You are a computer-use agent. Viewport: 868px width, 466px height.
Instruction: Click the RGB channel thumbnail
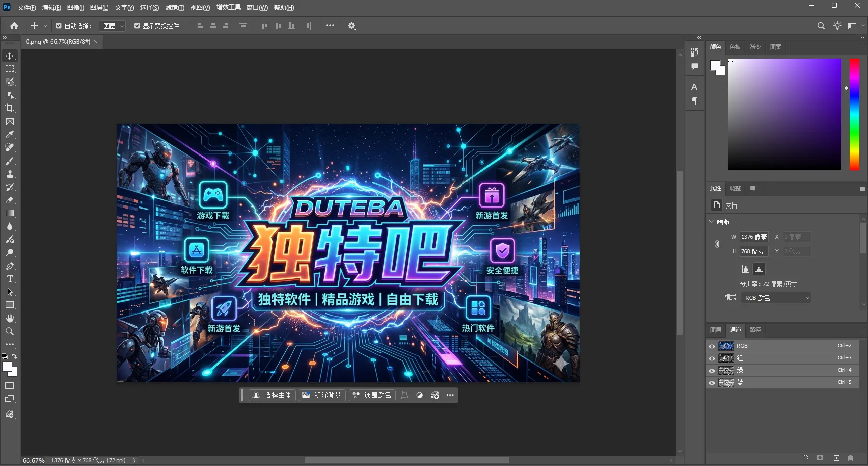click(727, 346)
